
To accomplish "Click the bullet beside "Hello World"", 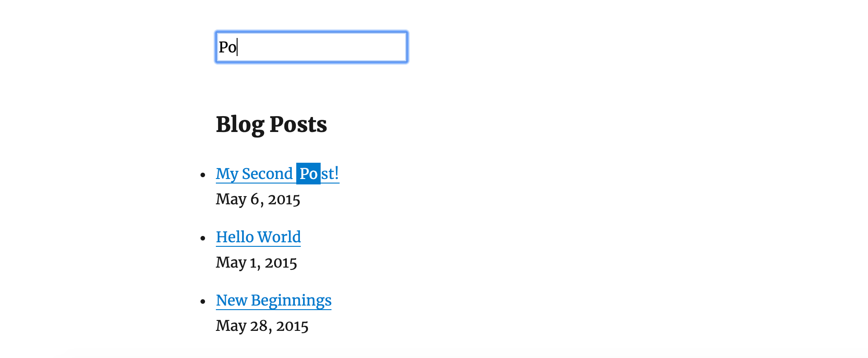I will coord(203,238).
